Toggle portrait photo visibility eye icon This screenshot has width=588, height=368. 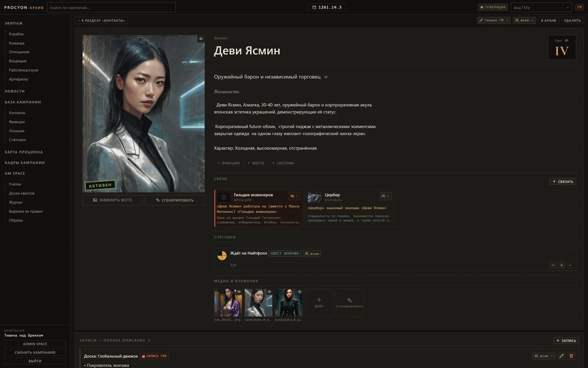201,39
